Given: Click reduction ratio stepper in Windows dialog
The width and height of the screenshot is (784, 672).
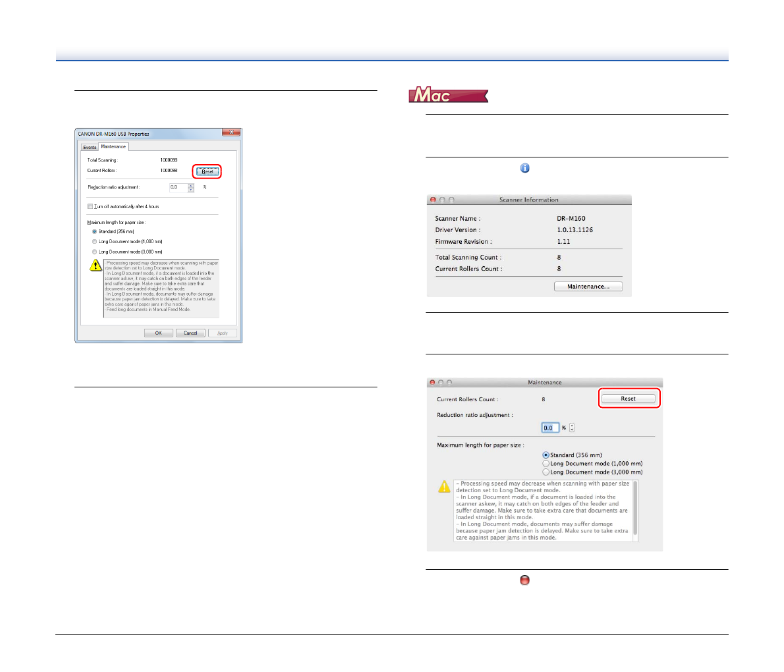Looking at the screenshot, I should point(191,187).
